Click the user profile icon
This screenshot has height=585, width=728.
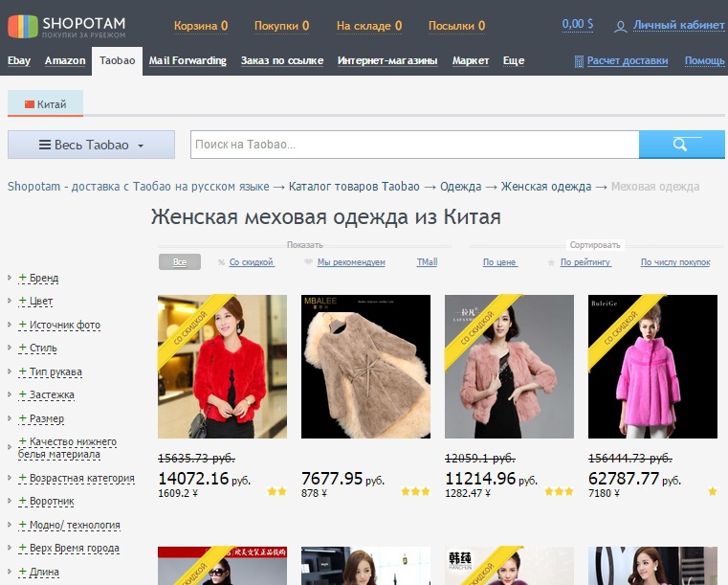click(620, 27)
